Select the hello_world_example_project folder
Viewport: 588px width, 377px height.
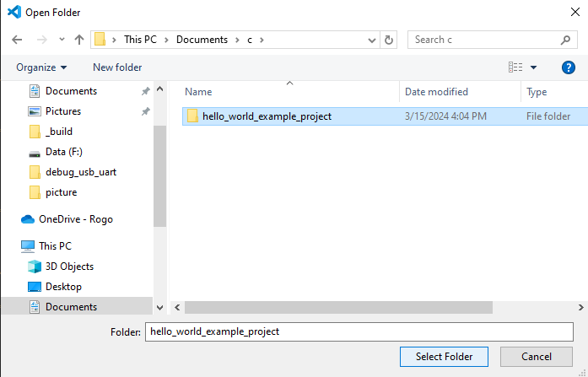[267, 116]
